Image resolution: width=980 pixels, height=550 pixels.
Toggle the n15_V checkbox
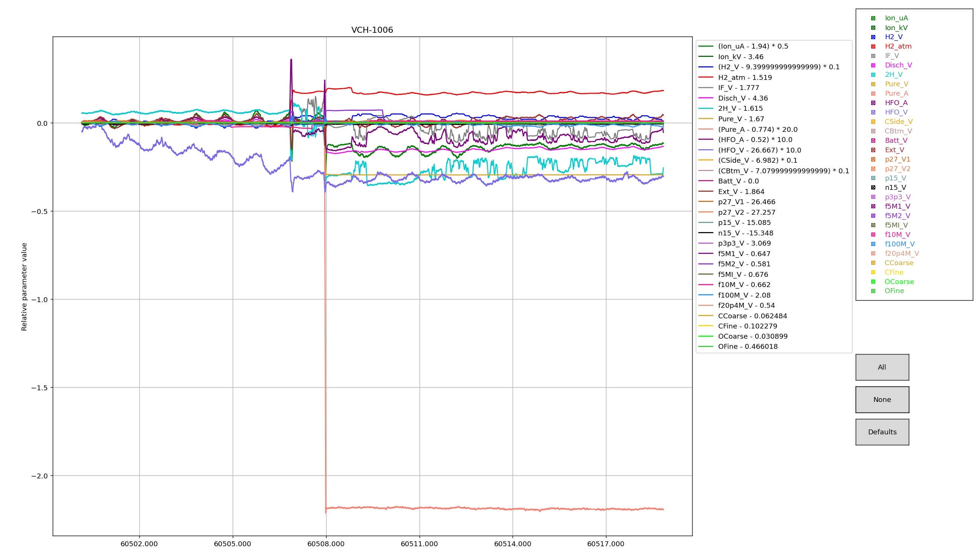(x=873, y=188)
